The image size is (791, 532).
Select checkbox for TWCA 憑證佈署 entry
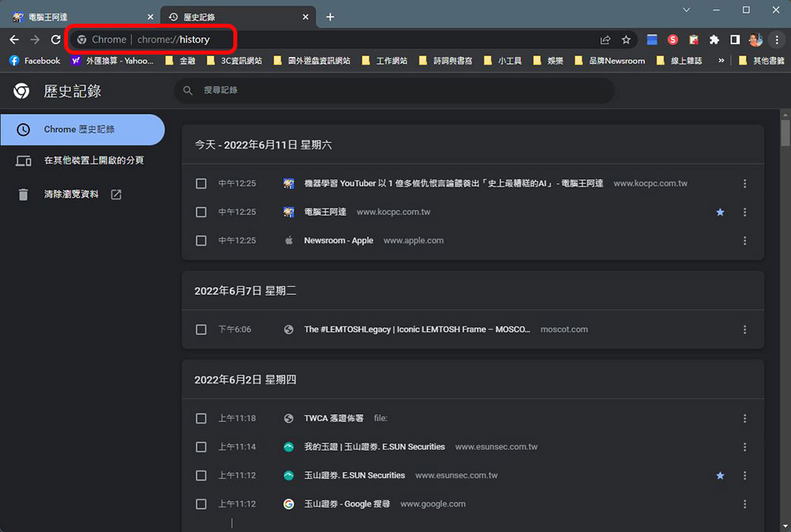click(x=201, y=418)
